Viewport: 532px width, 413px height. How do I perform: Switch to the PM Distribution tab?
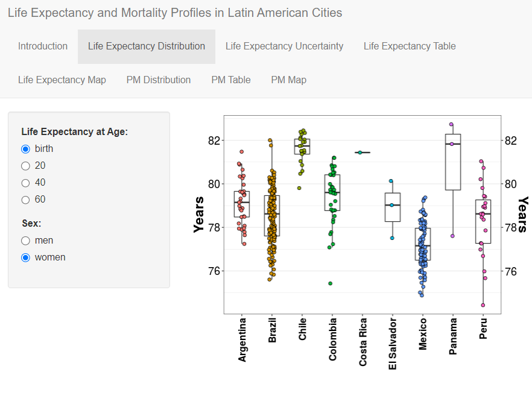tap(158, 80)
